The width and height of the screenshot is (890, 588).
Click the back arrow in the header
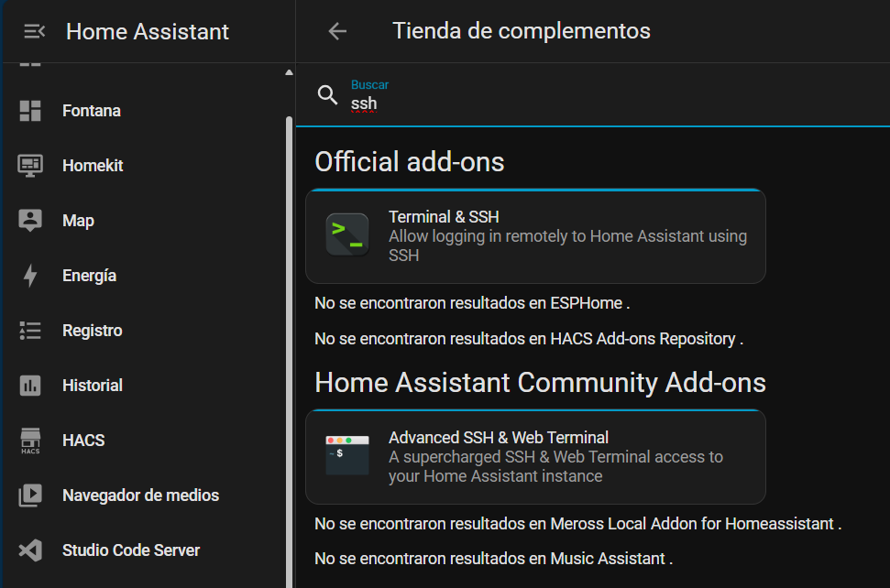click(337, 30)
